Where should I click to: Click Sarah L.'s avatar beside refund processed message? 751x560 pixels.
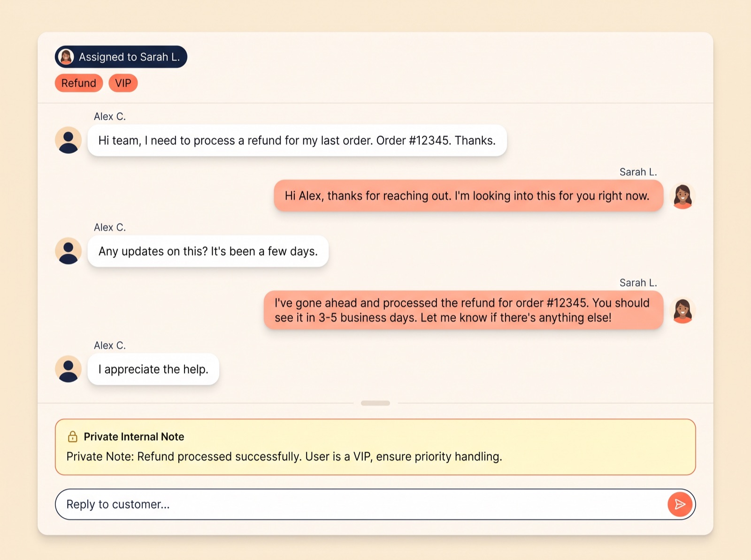click(x=682, y=310)
